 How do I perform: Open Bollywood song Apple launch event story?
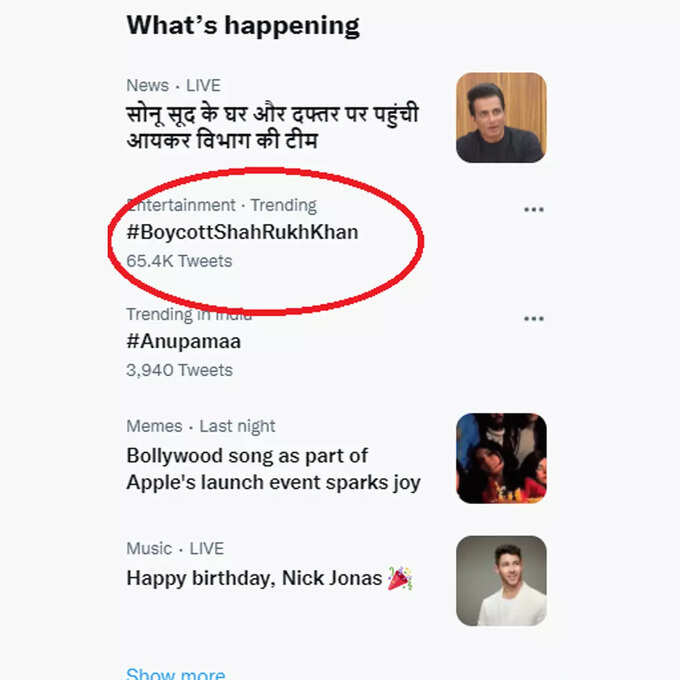[x=273, y=469]
